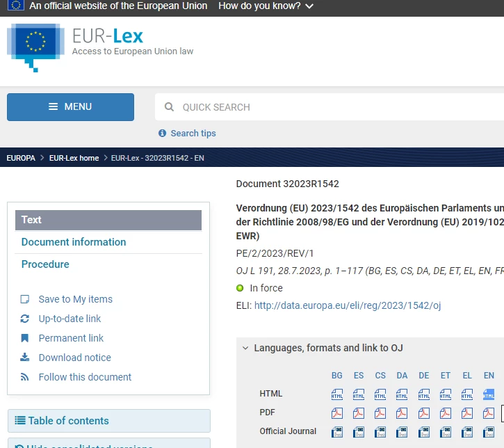Switch to Document information tab
This screenshot has height=448, width=504.
(x=74, y=242)
